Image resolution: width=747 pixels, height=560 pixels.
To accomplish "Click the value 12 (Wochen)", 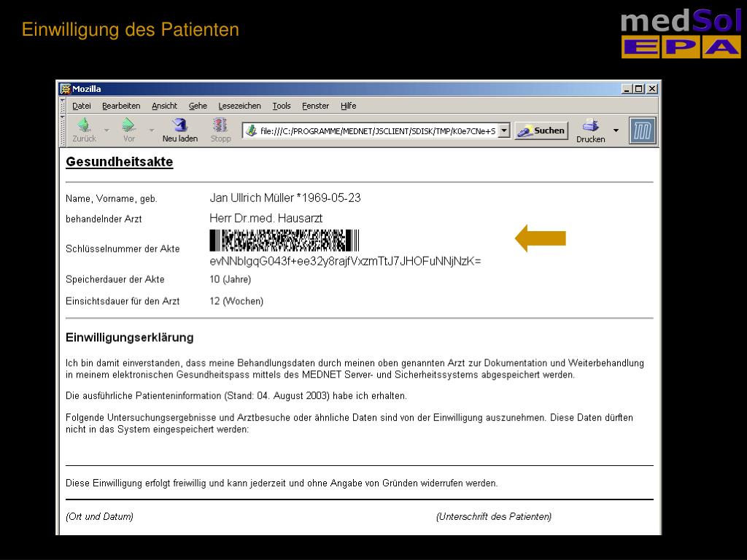I will click(236, 301).
